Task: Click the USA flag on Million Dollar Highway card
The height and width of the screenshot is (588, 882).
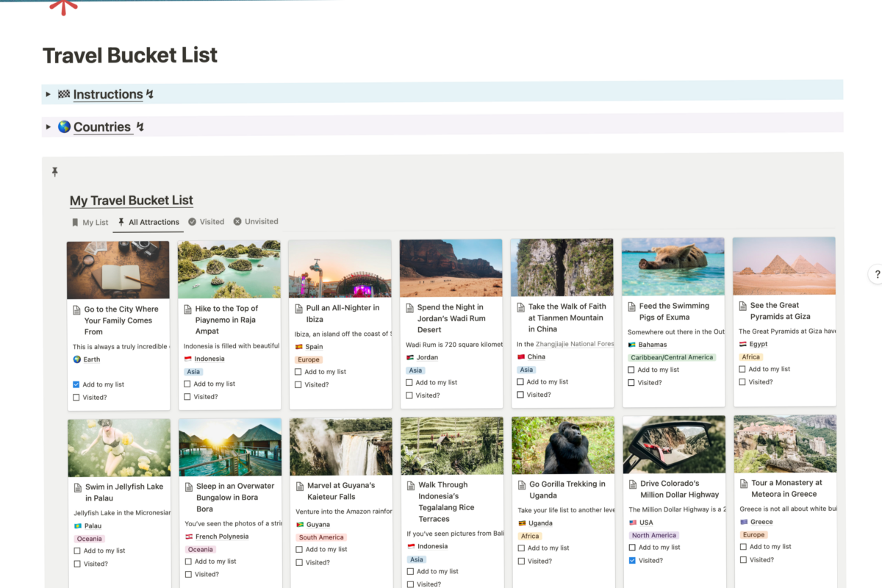Action: point(631,523)
